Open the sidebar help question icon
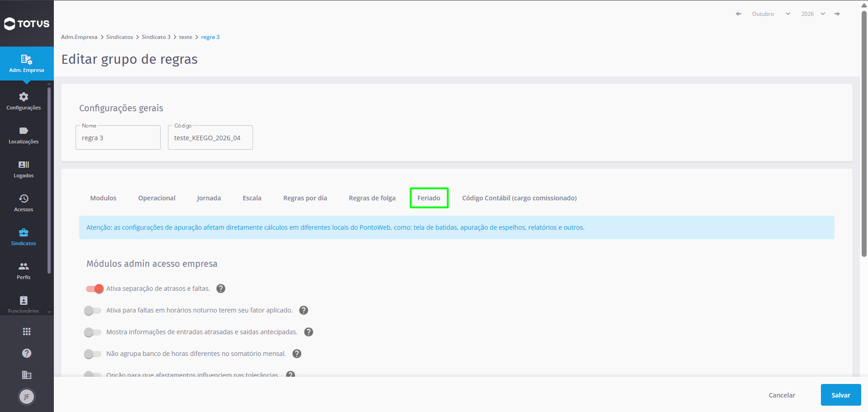Screen dimensions: 868x412 tap(27, 353)
